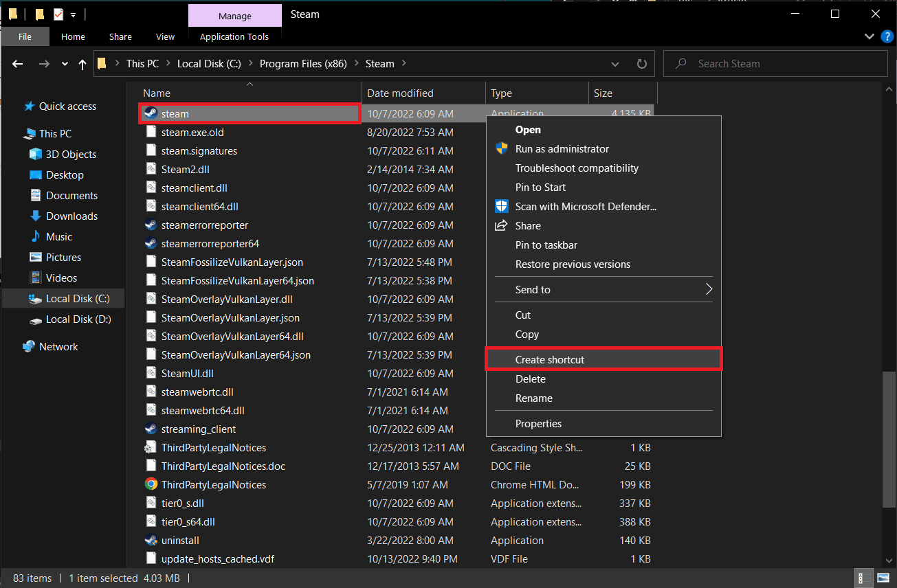The width and height of the screenshot is (897, 588).
Task: Click the refresh icon in the address bar
Action: [641, 63]
